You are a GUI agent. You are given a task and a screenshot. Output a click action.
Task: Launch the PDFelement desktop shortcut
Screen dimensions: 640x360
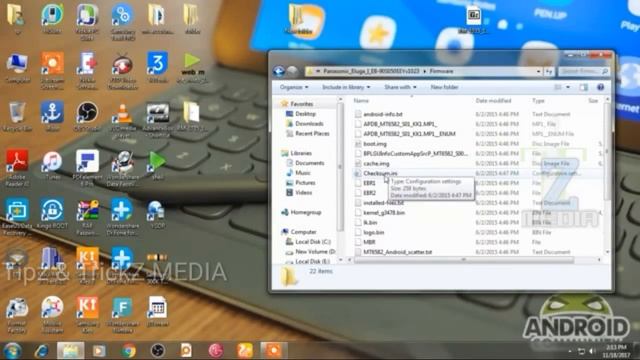[87, 167]
